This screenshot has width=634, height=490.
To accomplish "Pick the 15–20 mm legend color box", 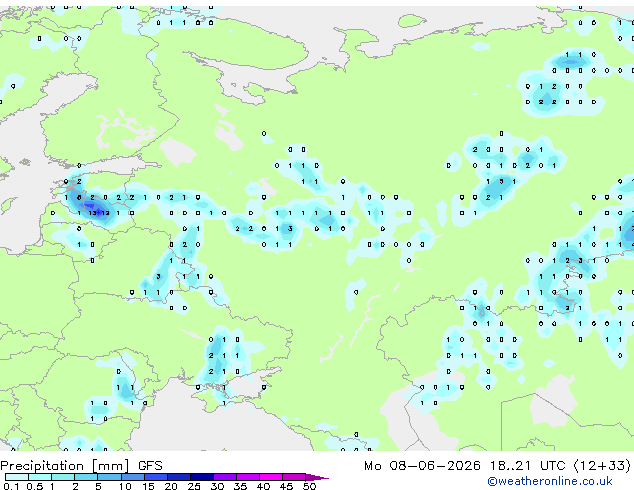I will tap(156, 477).
